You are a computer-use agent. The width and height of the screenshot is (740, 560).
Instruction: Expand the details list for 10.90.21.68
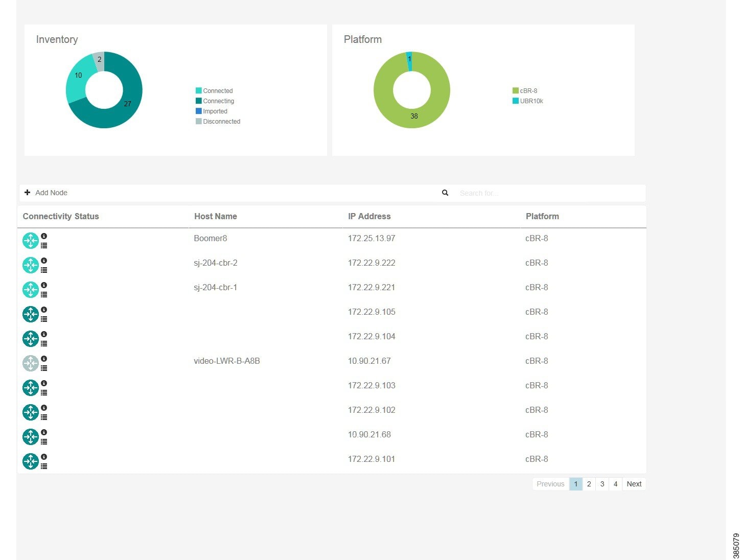tap(44, 441)
